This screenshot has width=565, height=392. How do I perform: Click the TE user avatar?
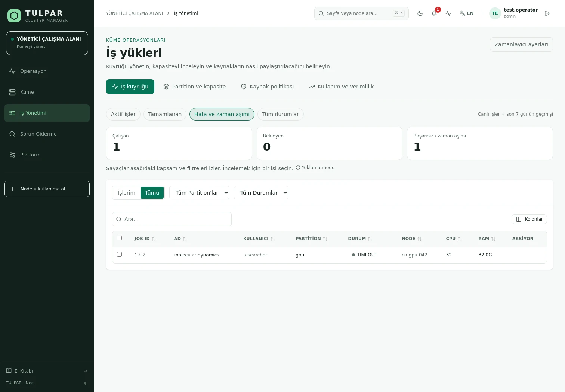[x=495, y=13]
